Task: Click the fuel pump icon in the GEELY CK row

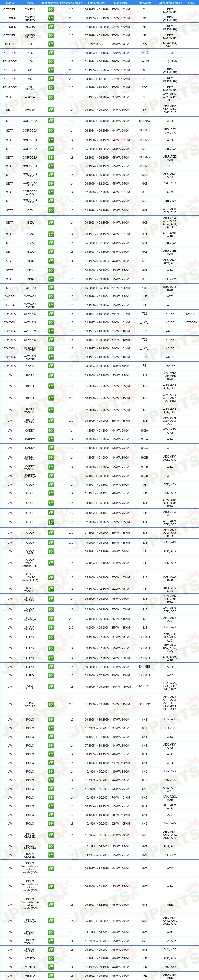Action: click(51, 44)
